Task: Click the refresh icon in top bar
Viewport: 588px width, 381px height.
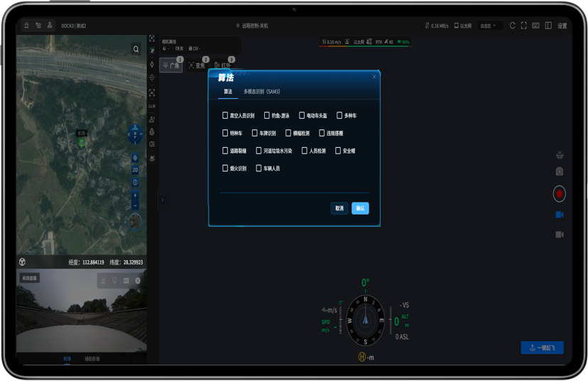Action: click(512, 26)
